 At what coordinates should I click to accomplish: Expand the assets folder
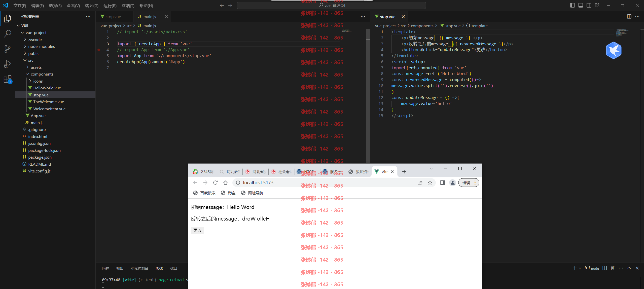click(55, 67)
